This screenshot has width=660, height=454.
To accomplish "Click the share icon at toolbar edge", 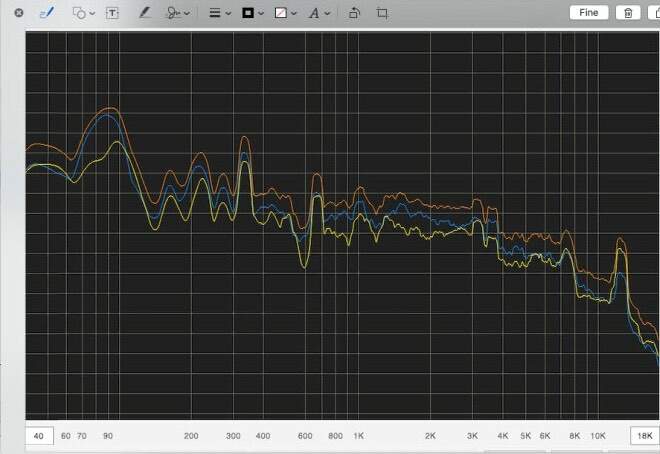I will point(654,13).
